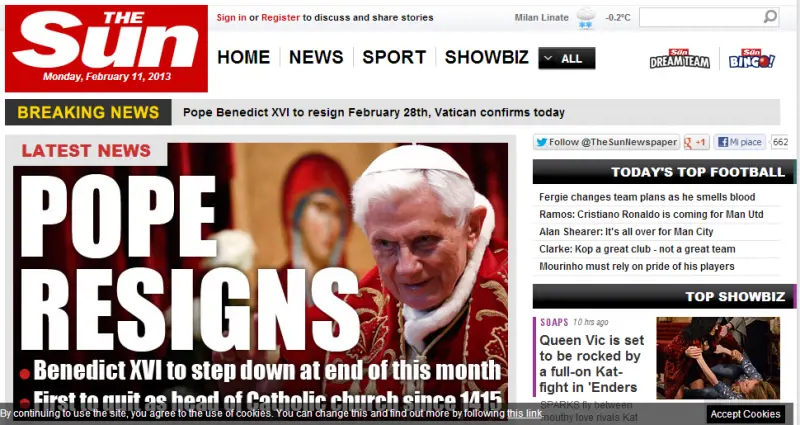Click Milan Linate location text
The image size is (800, 425).
pyautogui.click(x=541, y=17)
